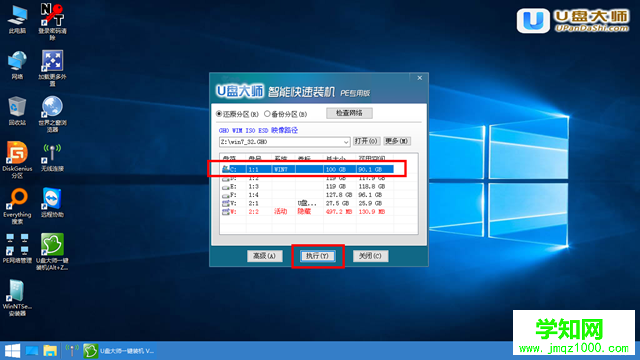The image size is (640, 360).
Task: Select the DiskGenius分区 desktop icon
Action: pos(17,160)
